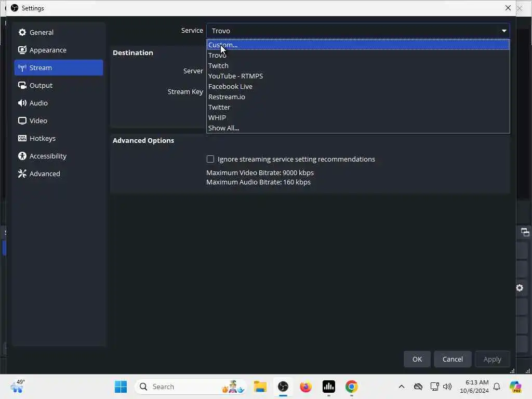The image size is (532, 399).
Task: Switch to the Video settings tab
Action: (x=59, y=121)
